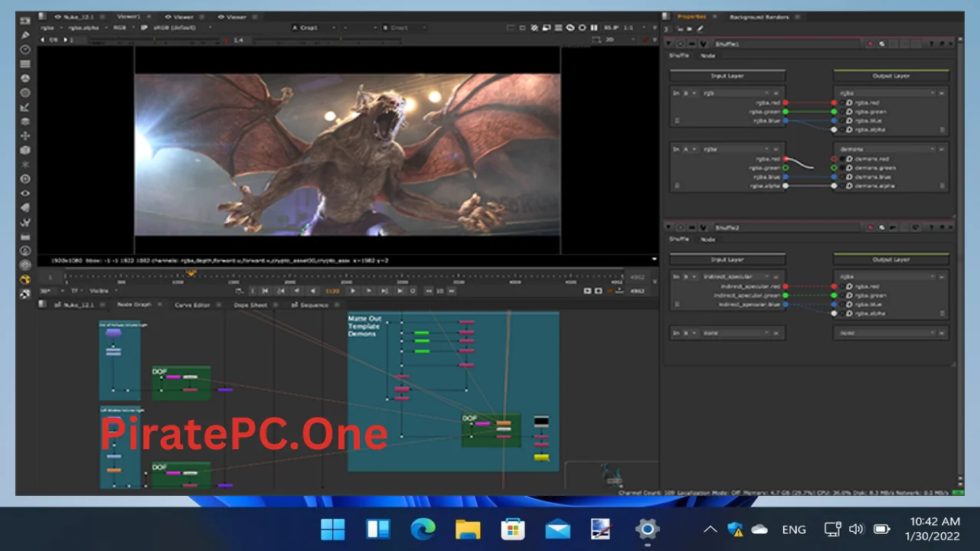This screenshot has height=551, width=980.
Task: Click the current frame field showing 1120
Action: coord(332,291)
